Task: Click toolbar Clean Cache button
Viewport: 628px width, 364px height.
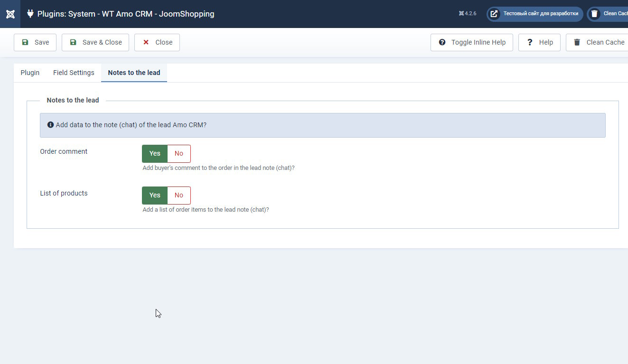Action: click(x=597, y=42)
